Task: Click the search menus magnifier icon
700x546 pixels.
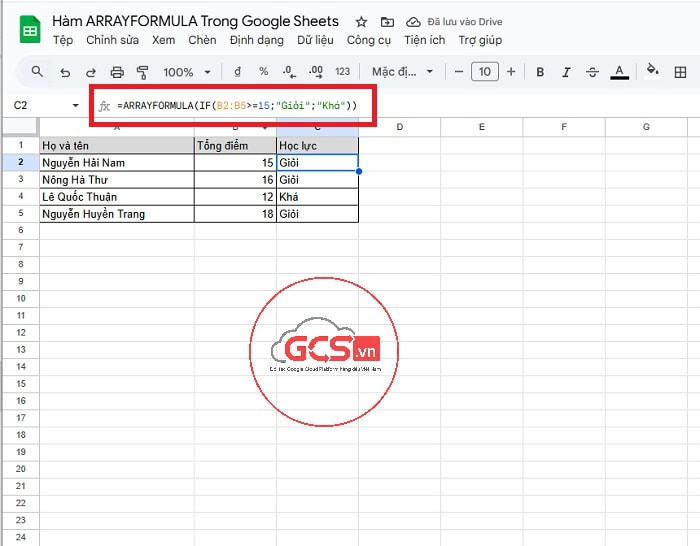Action: click(37, 72)
